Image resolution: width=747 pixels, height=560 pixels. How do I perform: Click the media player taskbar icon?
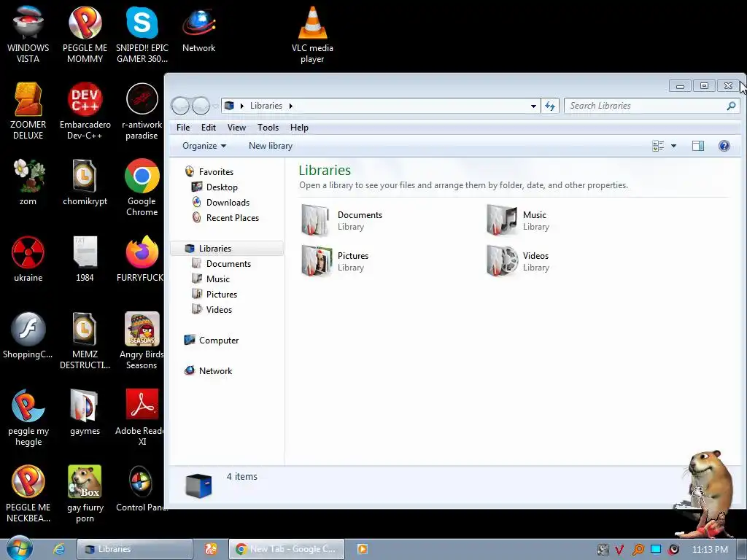coord(362,549)
